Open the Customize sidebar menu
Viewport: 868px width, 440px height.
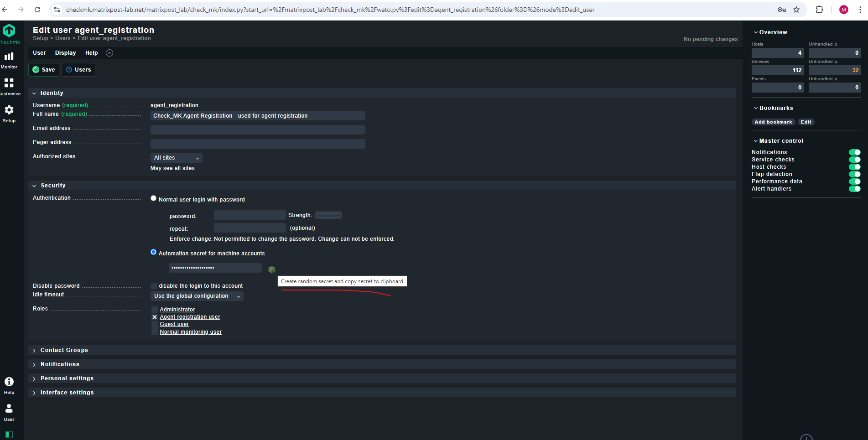[9, 86]
